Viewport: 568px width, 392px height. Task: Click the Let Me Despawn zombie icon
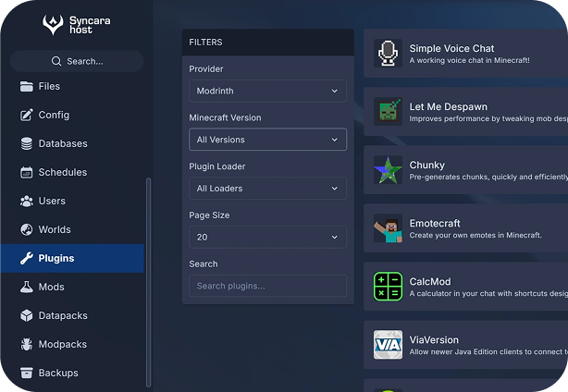pyautogui.click(x=388, y=112)
